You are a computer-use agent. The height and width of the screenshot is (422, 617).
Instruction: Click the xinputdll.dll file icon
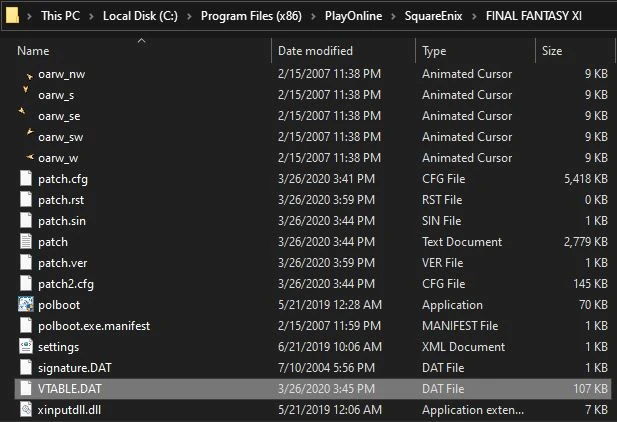click(x=26, y=409)
